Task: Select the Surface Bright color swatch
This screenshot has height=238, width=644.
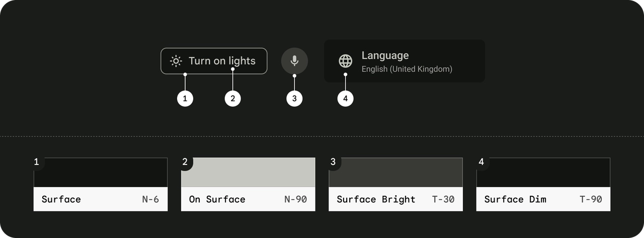Action: click(396, 173)
